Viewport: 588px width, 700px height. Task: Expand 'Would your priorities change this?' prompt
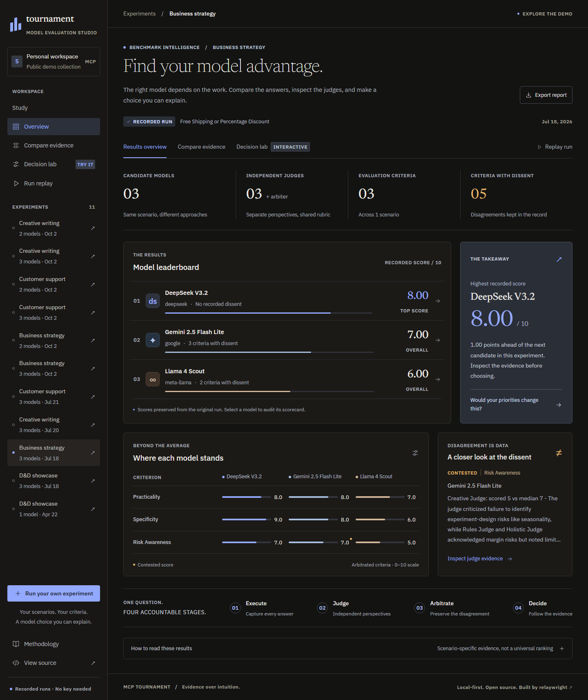pos(516,404)
